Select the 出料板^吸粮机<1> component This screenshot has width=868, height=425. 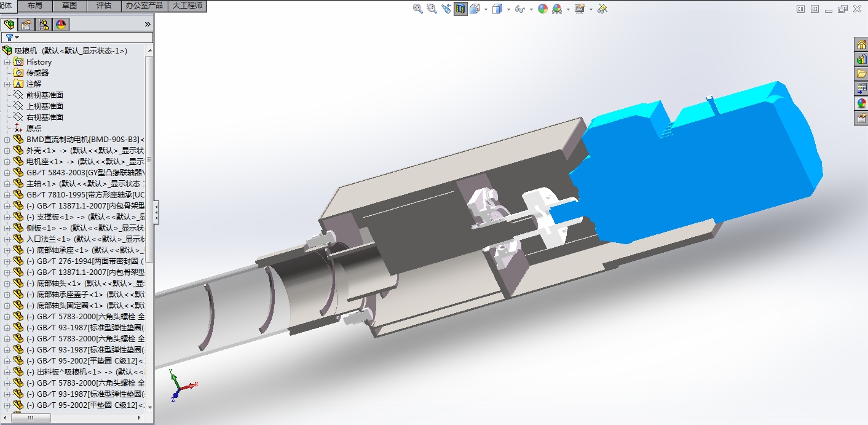79,372
